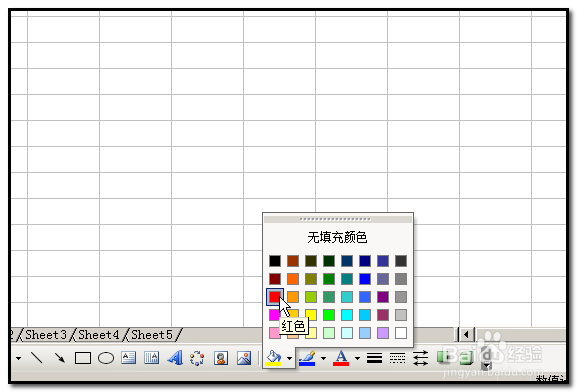This screenshot has width=577, height=392.
Task: Click the palette's dotted grip handle
Action: click(x=335, y=219)
